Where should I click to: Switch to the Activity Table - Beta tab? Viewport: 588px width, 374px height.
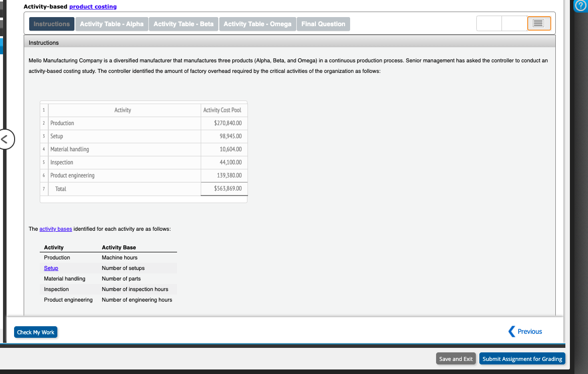[x=183, y=24]
